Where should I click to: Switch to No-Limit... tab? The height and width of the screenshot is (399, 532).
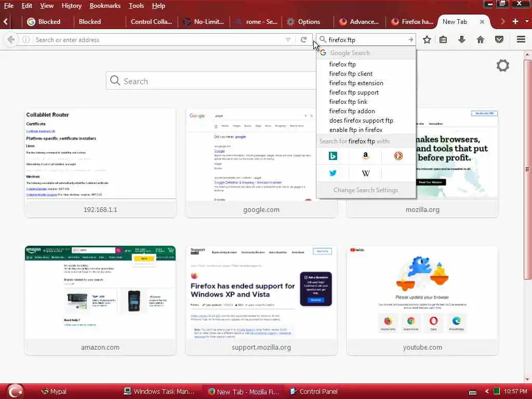204,22
